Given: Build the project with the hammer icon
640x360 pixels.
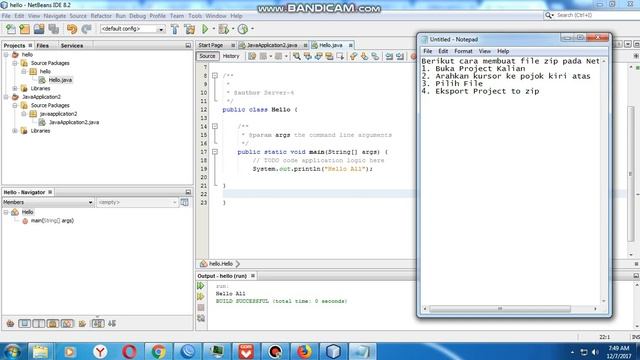Looking at the screenshot, I should pyautogui.click(x=175, y=29).
